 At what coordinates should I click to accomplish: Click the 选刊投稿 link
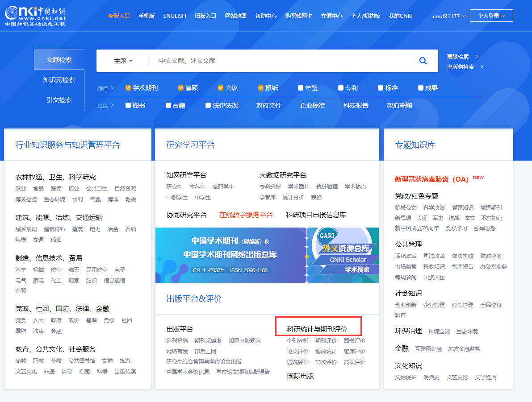point(177,340)
